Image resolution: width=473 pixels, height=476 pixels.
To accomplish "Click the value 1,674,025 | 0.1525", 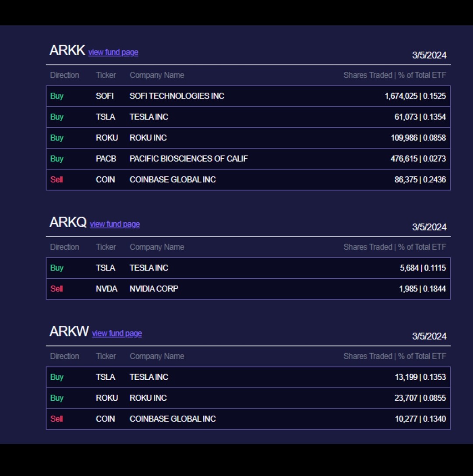I will pyautogui.click(x=415, y=96).
